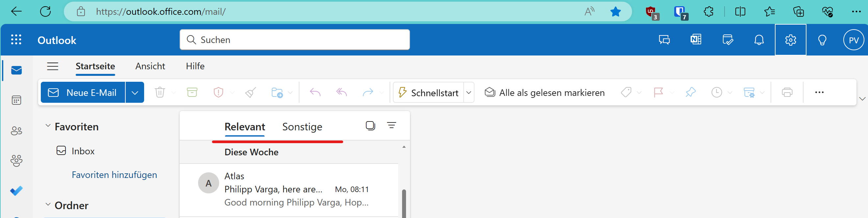This screenshot has width=868, height=218.
Task: Click the Forward arrow icon
Action: click(x=368, y=92)
